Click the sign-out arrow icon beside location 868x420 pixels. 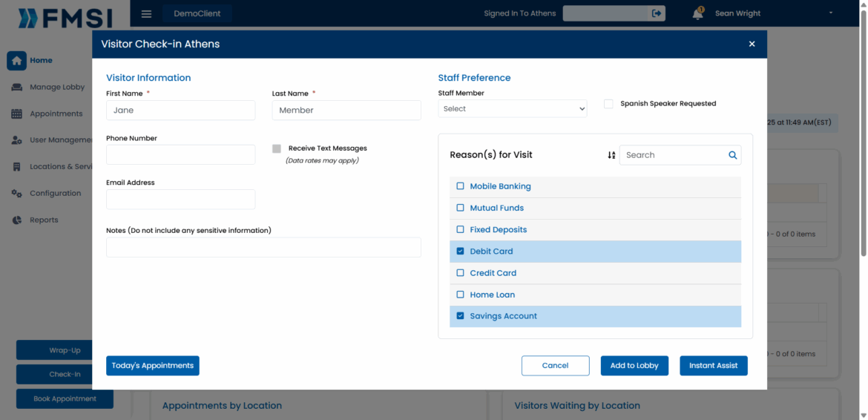656,13
